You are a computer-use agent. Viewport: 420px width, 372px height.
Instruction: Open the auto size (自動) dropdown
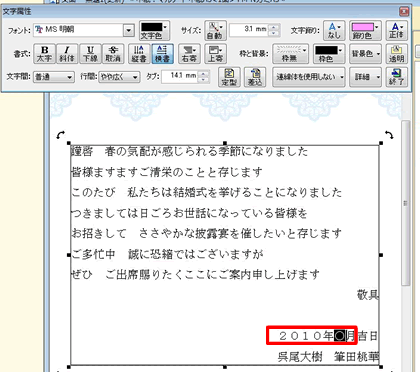(215, 30)
